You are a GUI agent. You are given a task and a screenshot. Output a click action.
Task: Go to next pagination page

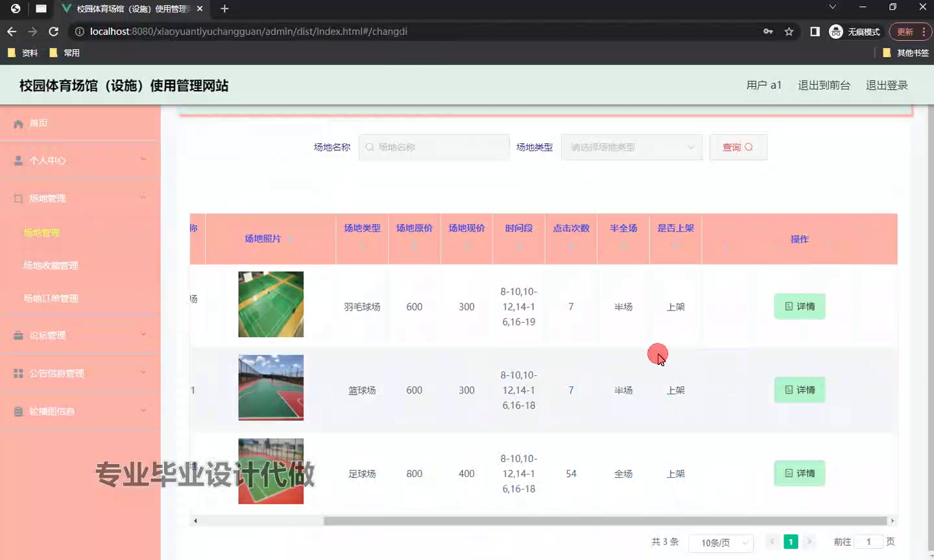click(x=809, y=541)
